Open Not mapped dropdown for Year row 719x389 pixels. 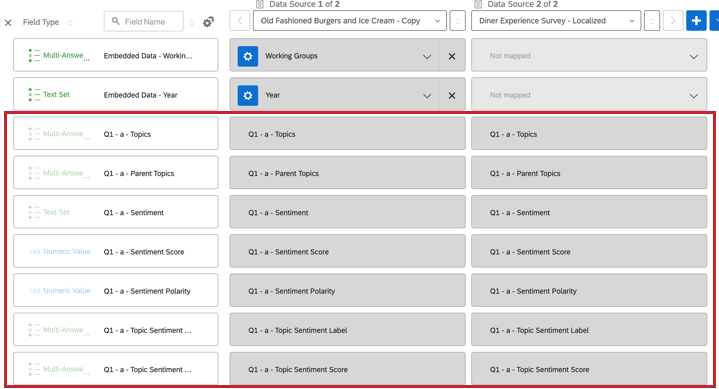tap(589, 95)
